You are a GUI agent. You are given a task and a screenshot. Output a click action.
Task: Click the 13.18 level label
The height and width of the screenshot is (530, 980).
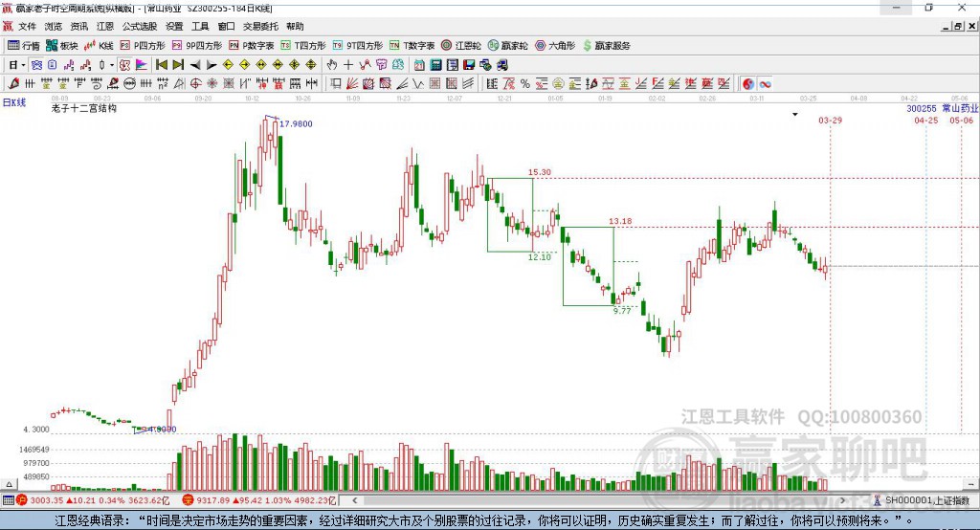620,221
